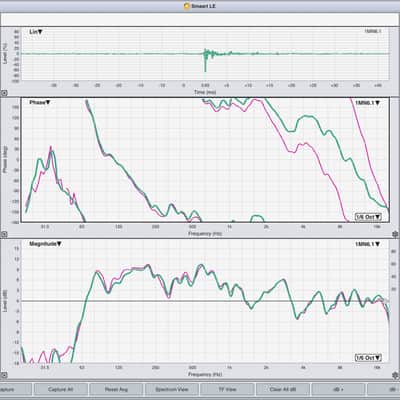Open the phase plot settings gear

tap(396, 234)
